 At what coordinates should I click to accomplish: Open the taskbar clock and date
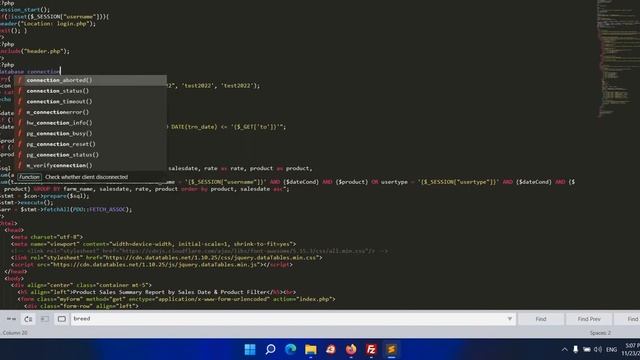pos(631,349)
